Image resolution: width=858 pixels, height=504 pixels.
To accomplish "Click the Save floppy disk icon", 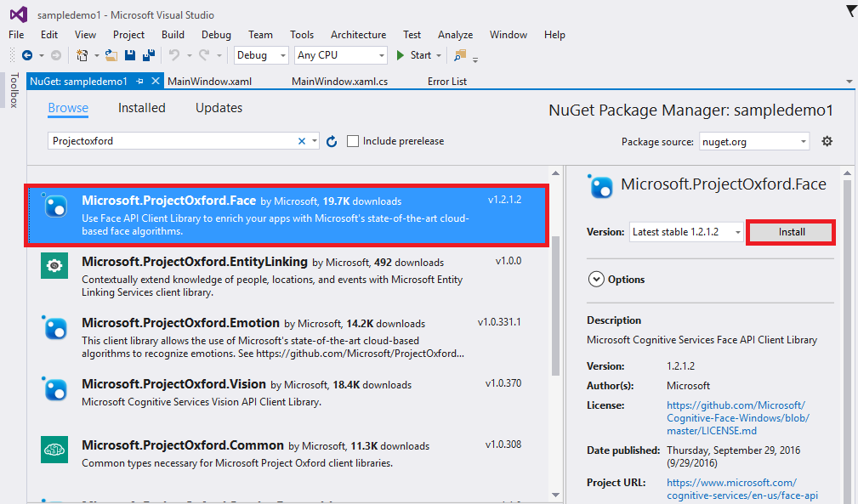I will pyautogui.click(x=130, y=55).
